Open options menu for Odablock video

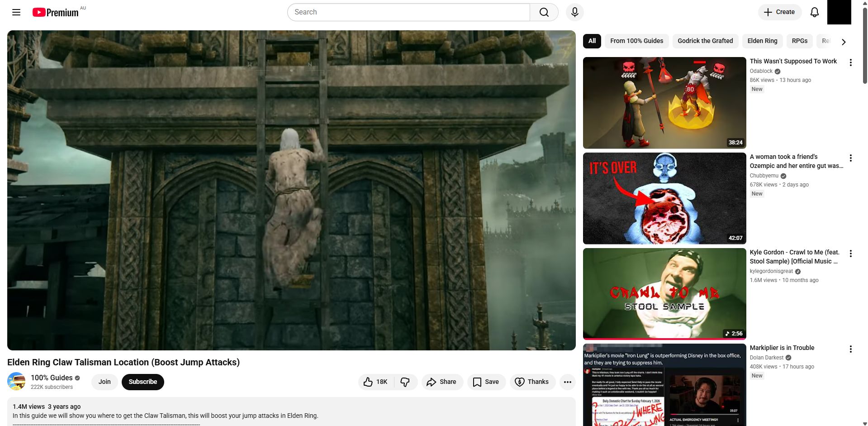[x=850, y=62]
